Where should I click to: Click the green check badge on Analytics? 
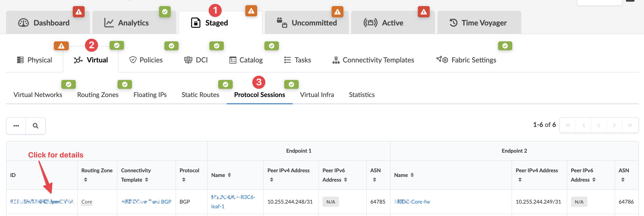(165, 12)
